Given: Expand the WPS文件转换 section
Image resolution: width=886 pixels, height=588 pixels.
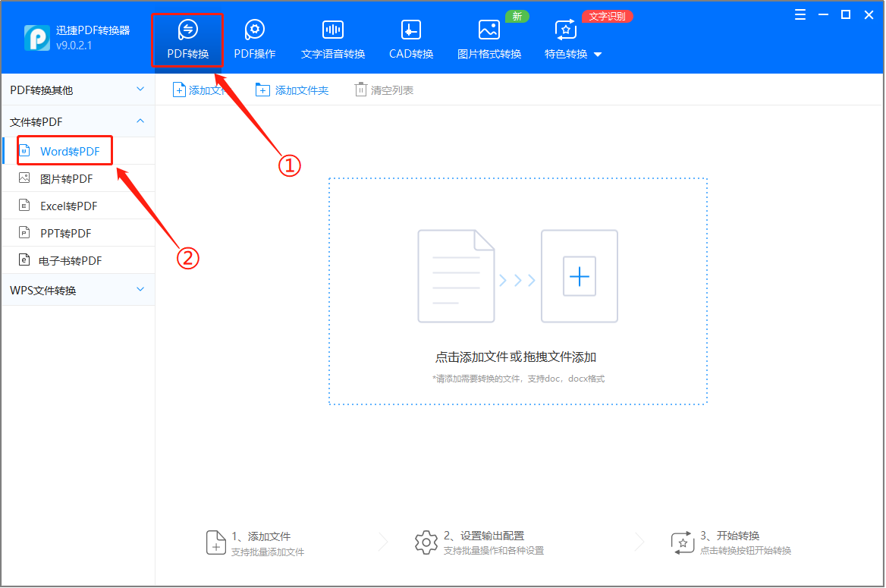Looking at the screenshot, I should (x=78, y=290).
